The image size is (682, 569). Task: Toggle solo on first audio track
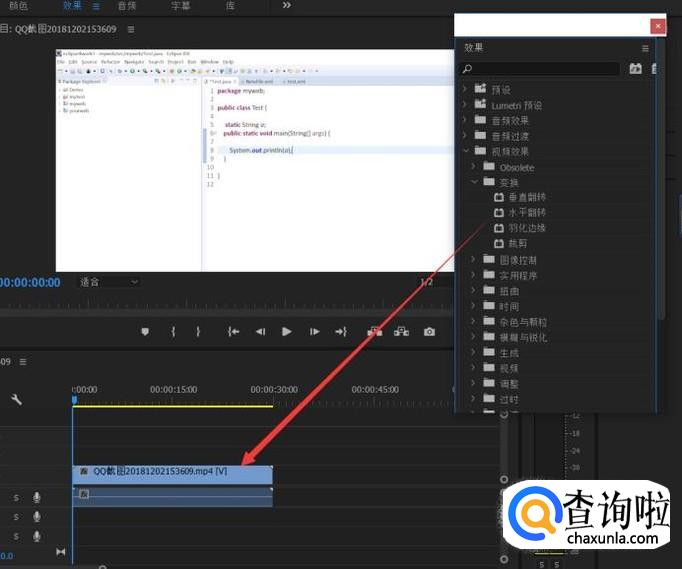[x=16, y=497]
